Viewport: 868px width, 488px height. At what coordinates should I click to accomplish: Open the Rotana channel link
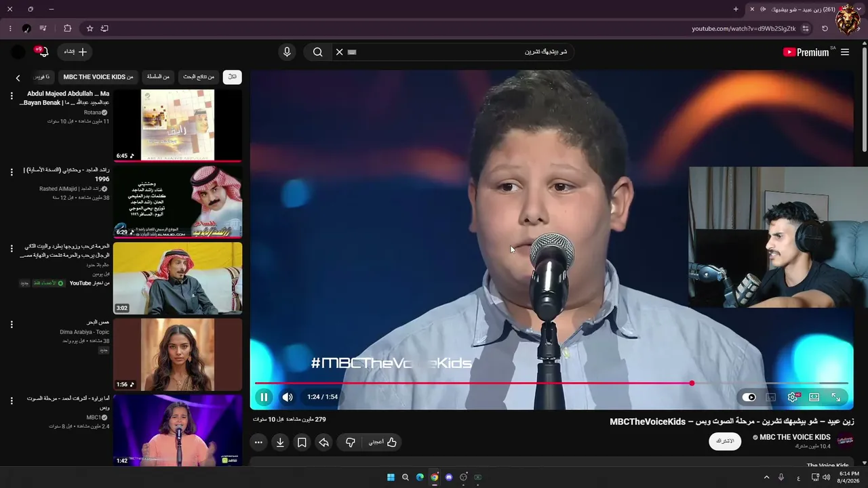92,113
